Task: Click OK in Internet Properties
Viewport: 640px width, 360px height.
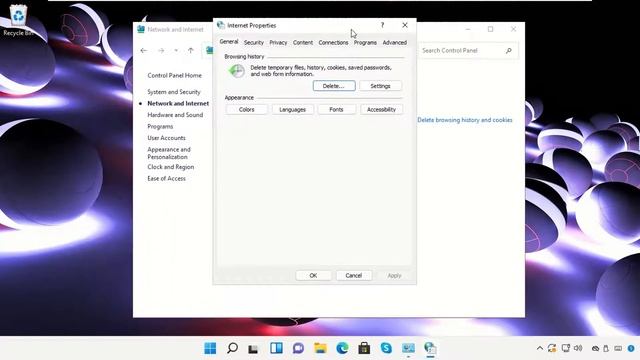Action: click(313, 275)
